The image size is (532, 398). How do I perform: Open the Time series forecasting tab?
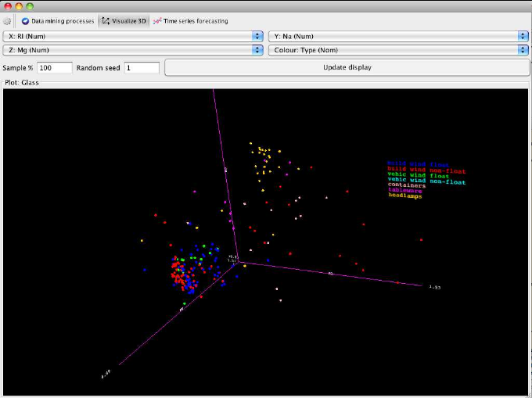191,20
